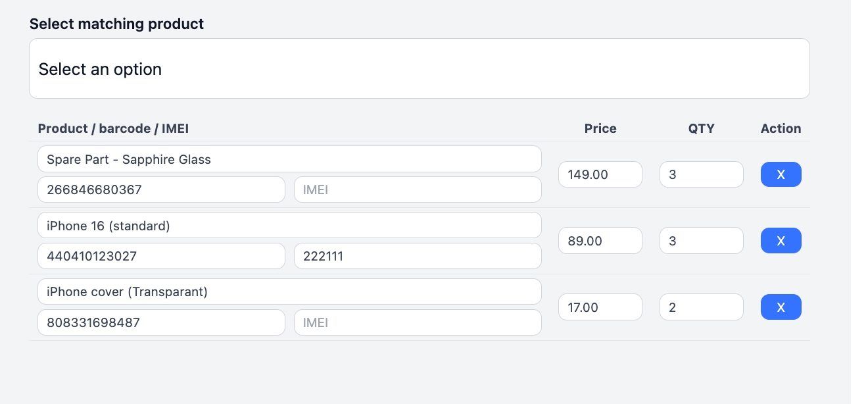The height and width of the screenshot is (404, 868).
Task: Focus the barcode field showing 266846680367
Action: tap(161, 190)
